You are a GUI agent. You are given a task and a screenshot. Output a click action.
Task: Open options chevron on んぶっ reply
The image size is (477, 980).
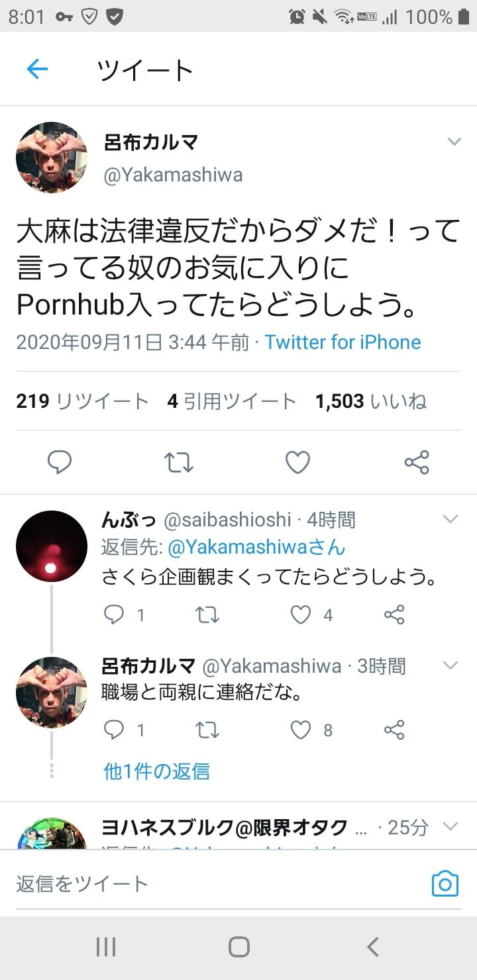[450, 519]
